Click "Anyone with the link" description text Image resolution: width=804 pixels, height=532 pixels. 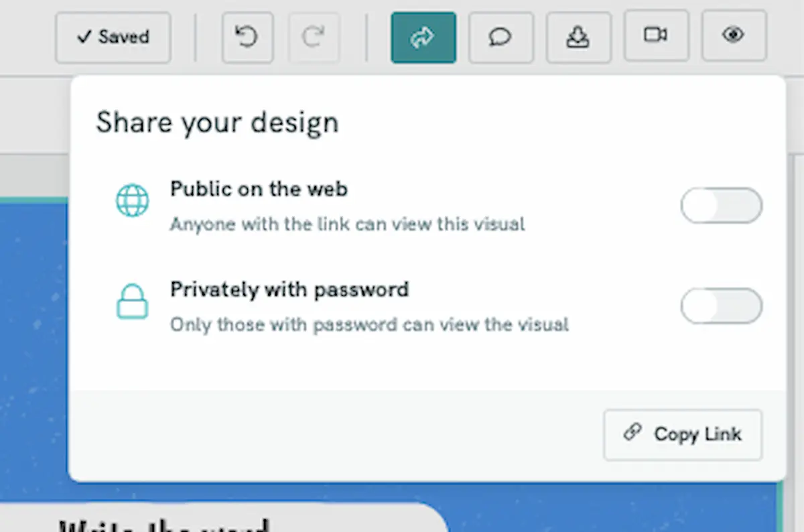347,224
